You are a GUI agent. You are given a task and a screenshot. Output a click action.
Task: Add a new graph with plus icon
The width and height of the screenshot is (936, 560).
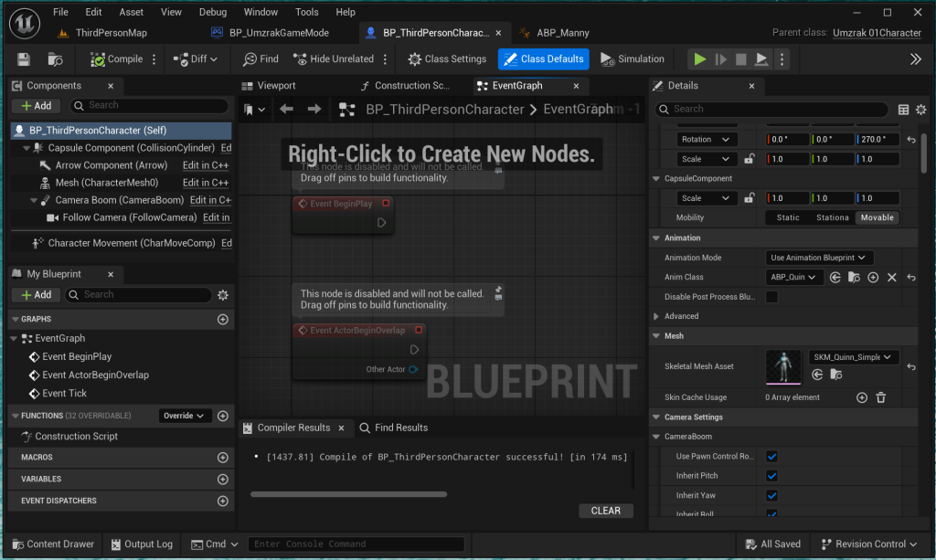click(x=223, y=320)
